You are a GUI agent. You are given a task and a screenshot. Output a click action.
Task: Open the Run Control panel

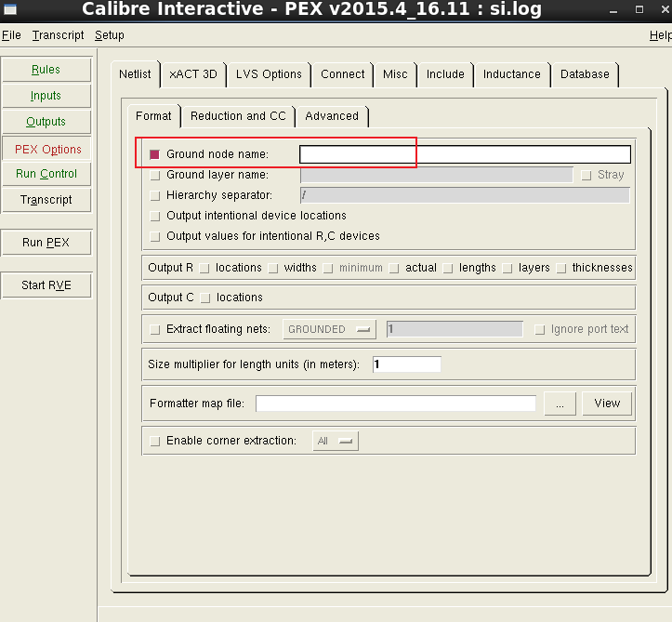click(46, 174)
